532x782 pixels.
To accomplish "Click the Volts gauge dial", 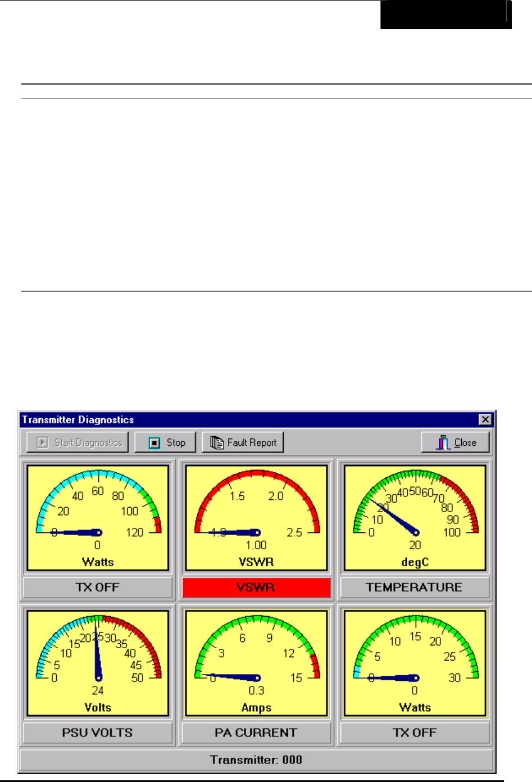I will tap(98, 663).
